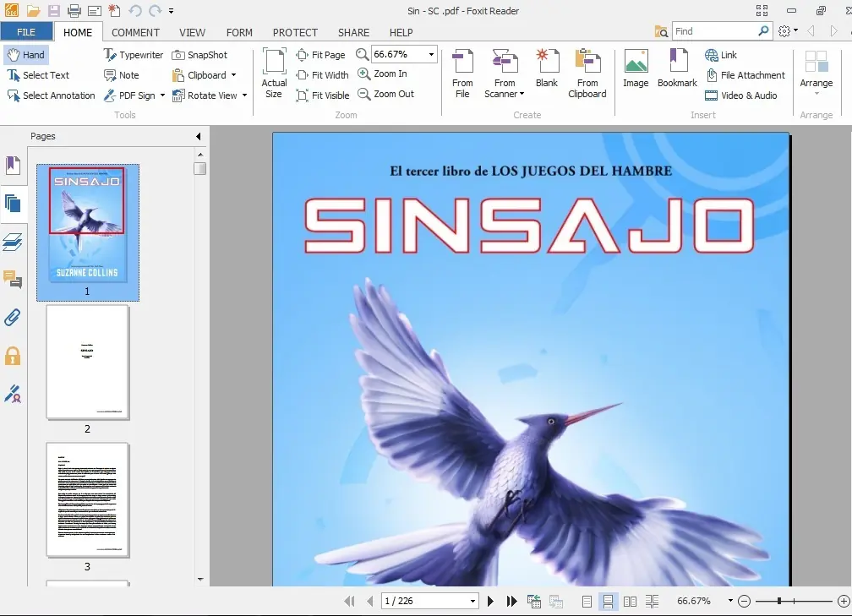Viewport: 852px width, 616px height.
Task: Open the Clipboard dropdown
Action: click(x=233, y=75)
